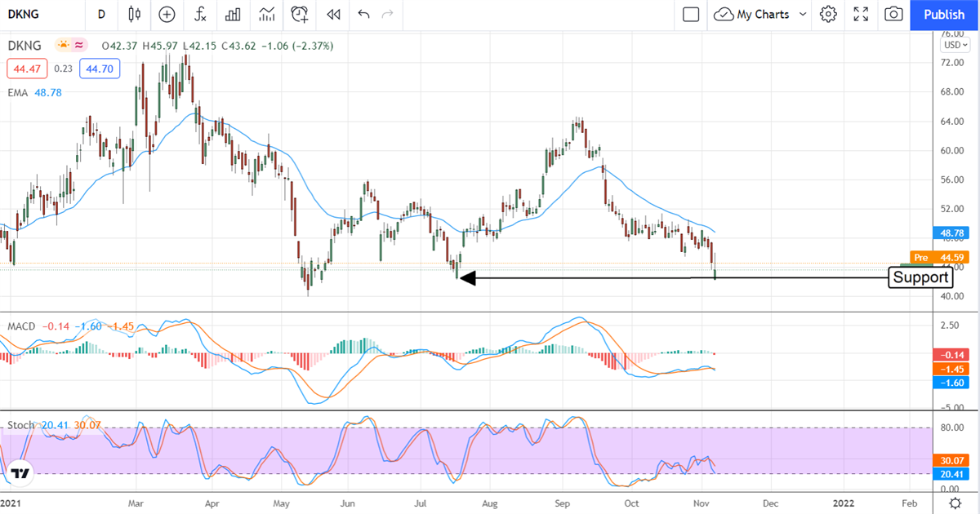Click the TradingView logo in the bottom corner
Viewport: 980px width, 514px height.
point(20,473)
